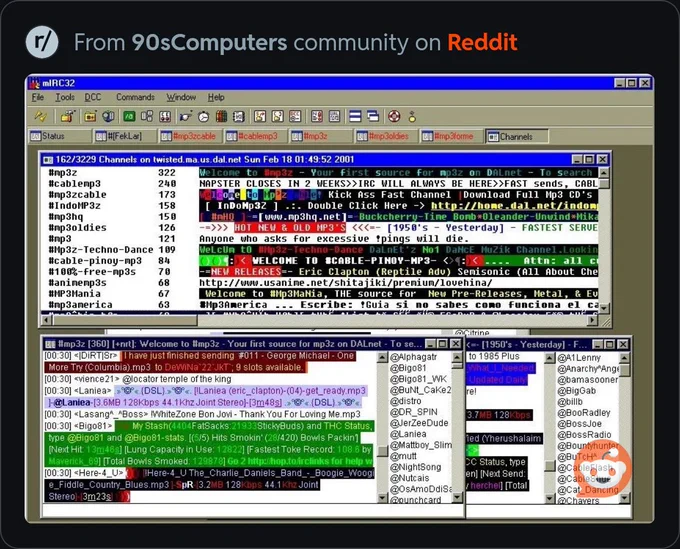Image resolution: width=680 pixels, height=549 pixels.
Task: Click #mp3oldies nick list scroll up arrow
Action: click(624, 358)
